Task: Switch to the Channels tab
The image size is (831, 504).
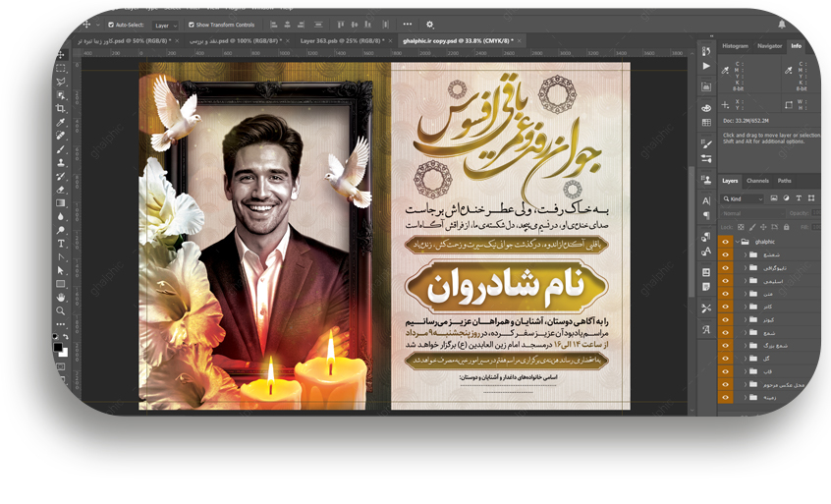Action: pyautogui.click(x=757, y=181)
